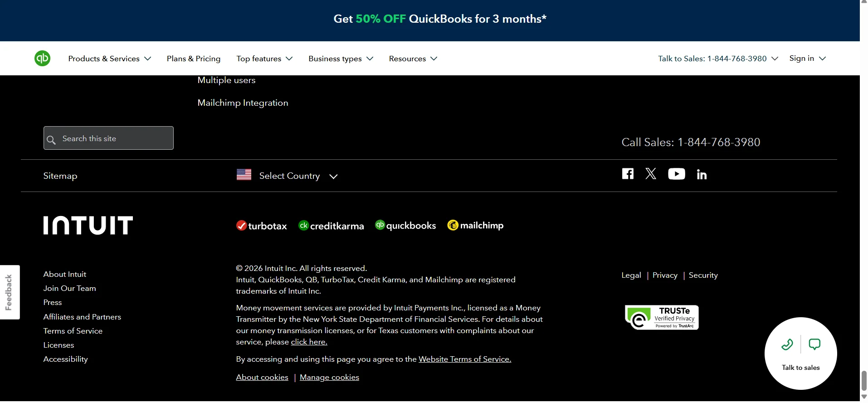Open the QuickBooks brand logo in the footer
This screenshot has width=868, height=403.
click(x=405, y=225)
